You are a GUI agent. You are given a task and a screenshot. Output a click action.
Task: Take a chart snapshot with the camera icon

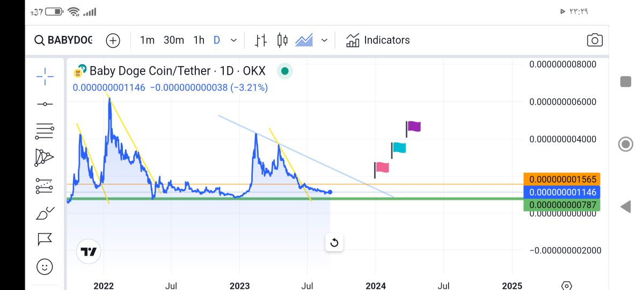[x=595, y=40]
